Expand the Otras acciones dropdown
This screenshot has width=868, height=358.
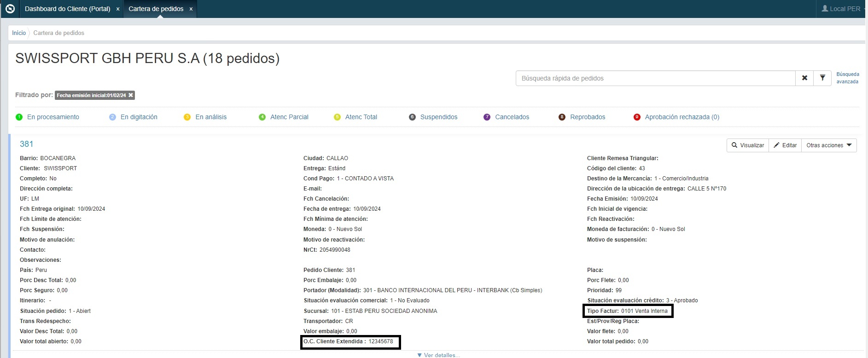(x=829, y=145)
